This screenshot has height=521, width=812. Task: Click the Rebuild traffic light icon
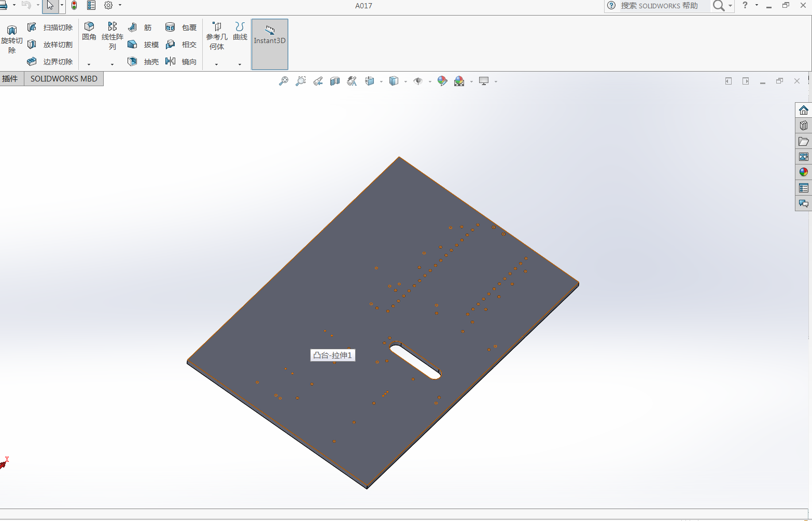(74, 6)
